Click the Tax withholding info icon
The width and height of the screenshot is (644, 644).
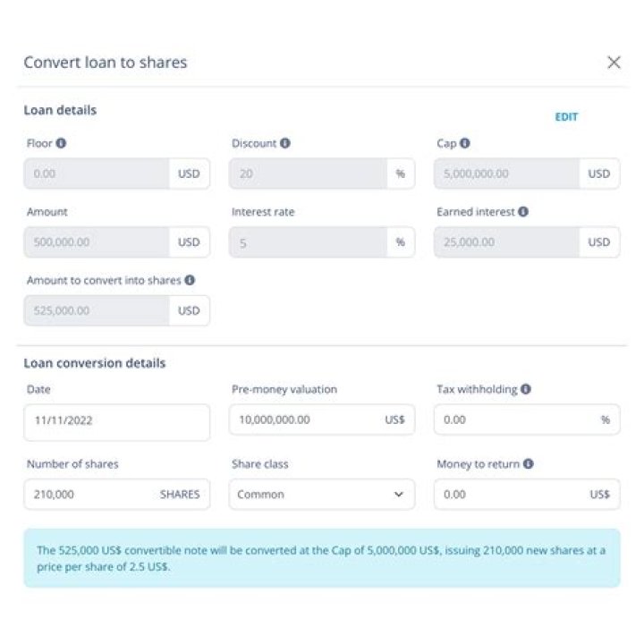[526, 389]
